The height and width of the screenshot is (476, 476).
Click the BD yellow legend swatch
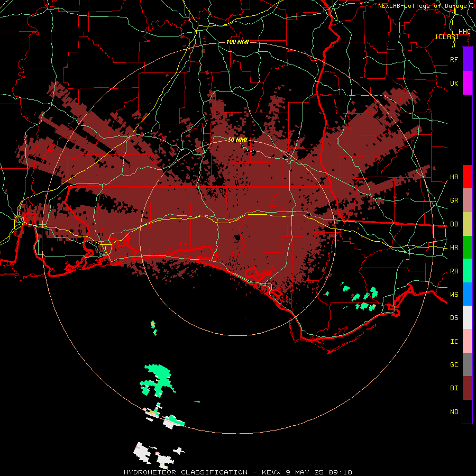[x=467, y=224]
